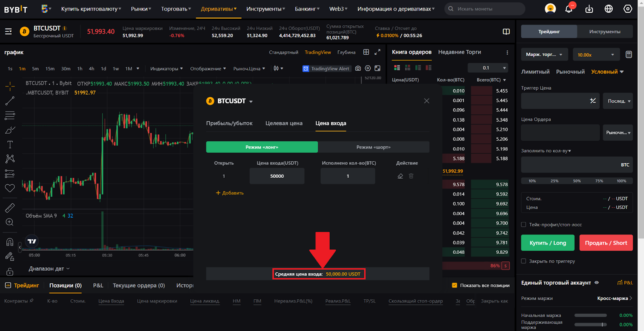This screenshot has height=331, width=644.
Task: Select the ruler measure tool
Action: pos(10,208)
